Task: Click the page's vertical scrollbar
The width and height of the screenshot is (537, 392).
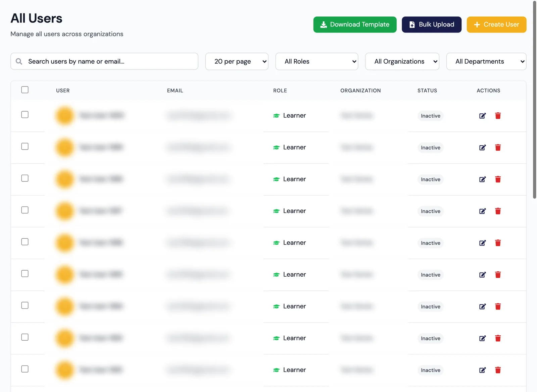Action: coord(535,100)
